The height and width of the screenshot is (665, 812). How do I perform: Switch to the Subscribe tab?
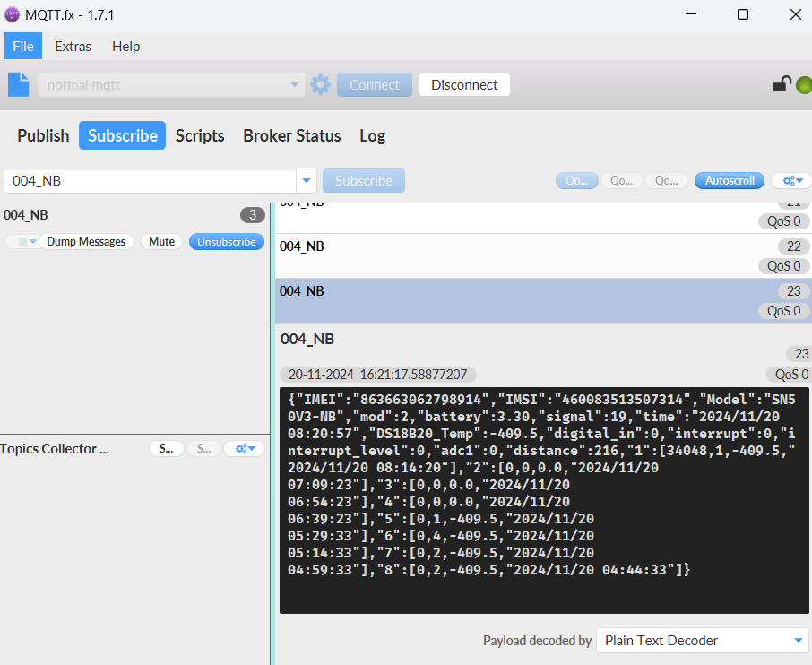point(122,135)
